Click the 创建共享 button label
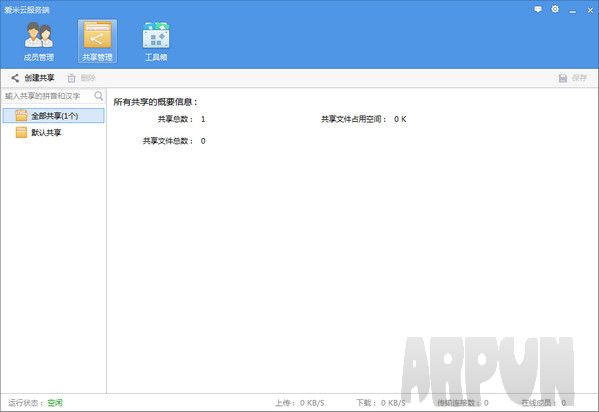Viewport: 599px width, 412px height. (x=39, y=78)
